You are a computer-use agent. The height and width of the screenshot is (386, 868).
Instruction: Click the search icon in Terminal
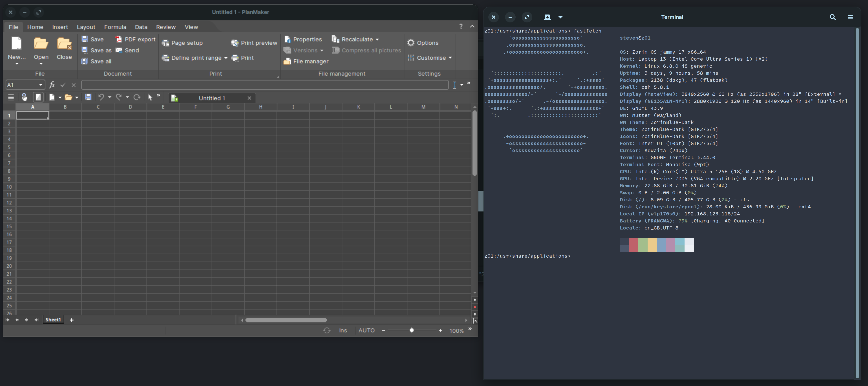832,17
